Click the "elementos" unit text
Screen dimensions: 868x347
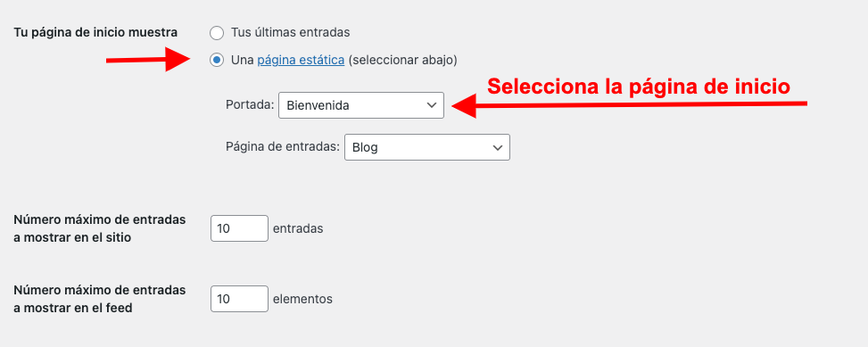(x=302, y=299)
